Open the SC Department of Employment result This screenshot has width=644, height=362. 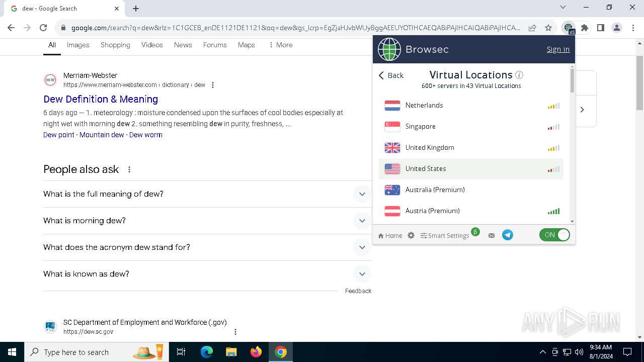click(x=145, y=322)
